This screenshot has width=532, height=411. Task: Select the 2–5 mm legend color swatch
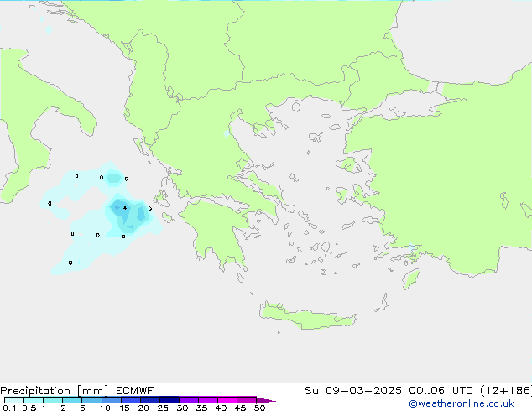72,400
